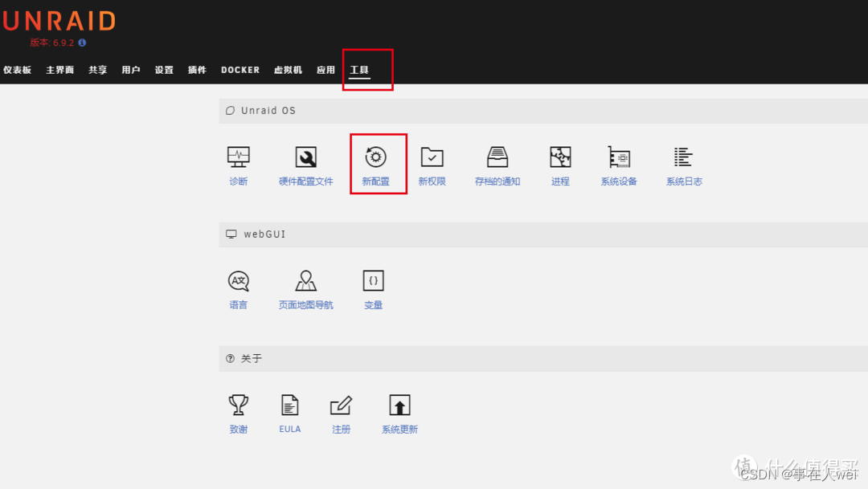Image resolution: width=868 pixels, height=489 pixels.
Task: Open the DOCKER menu
Action: [x=240, y=70]
